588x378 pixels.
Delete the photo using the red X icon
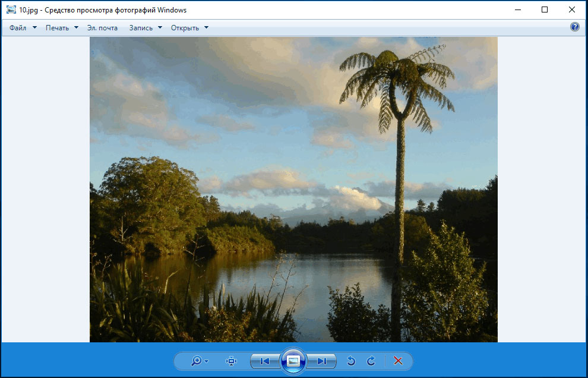(x=398, y=361)
